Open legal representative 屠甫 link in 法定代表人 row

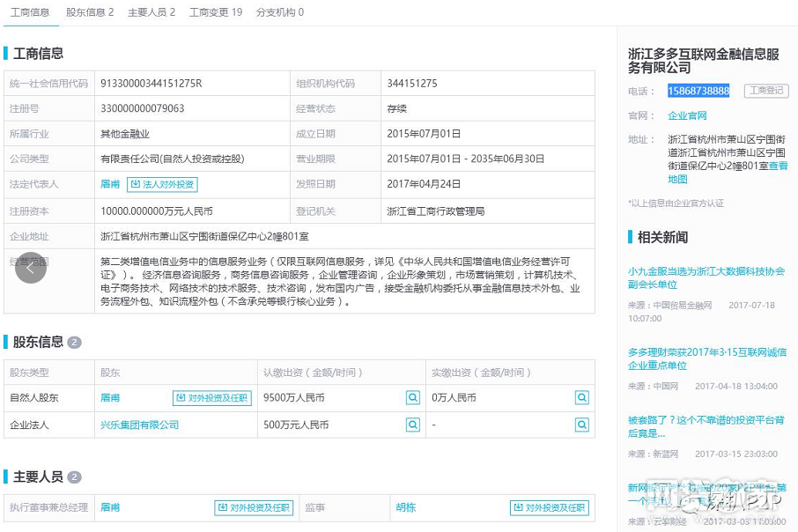pyautogui.click(x=110, y=184)
